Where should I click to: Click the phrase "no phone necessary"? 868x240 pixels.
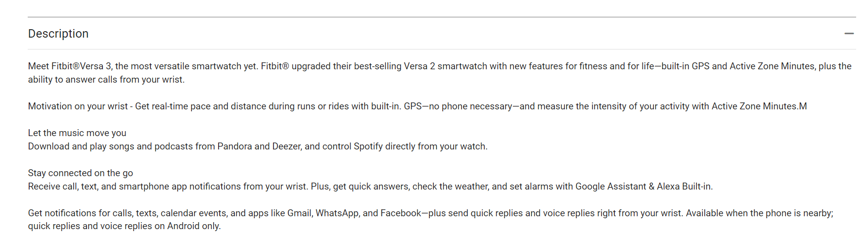click(x=470, y=106)
